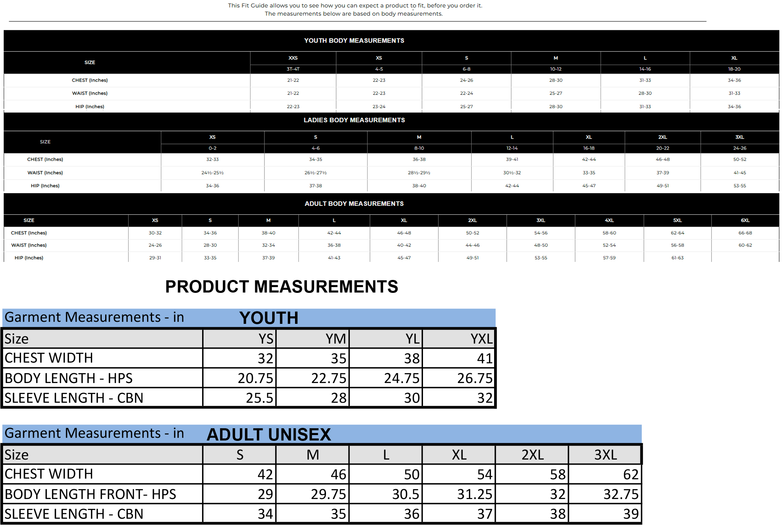Click ladies chest value '32-33' for XS

pos(212,159)
